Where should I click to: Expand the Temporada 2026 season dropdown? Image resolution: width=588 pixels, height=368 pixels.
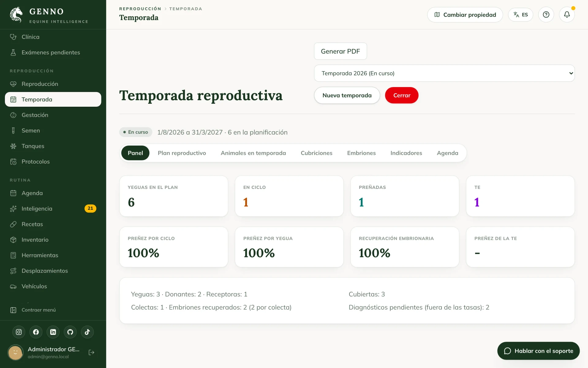click(444, 73)
